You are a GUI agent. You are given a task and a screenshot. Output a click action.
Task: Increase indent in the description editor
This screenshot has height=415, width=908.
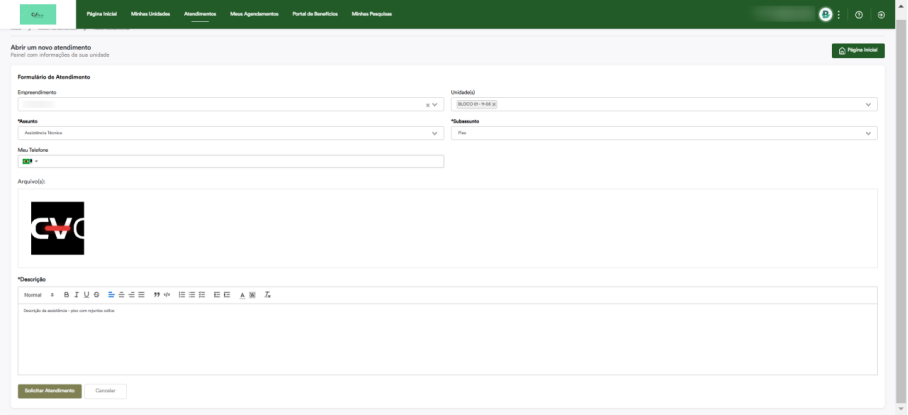227,295
